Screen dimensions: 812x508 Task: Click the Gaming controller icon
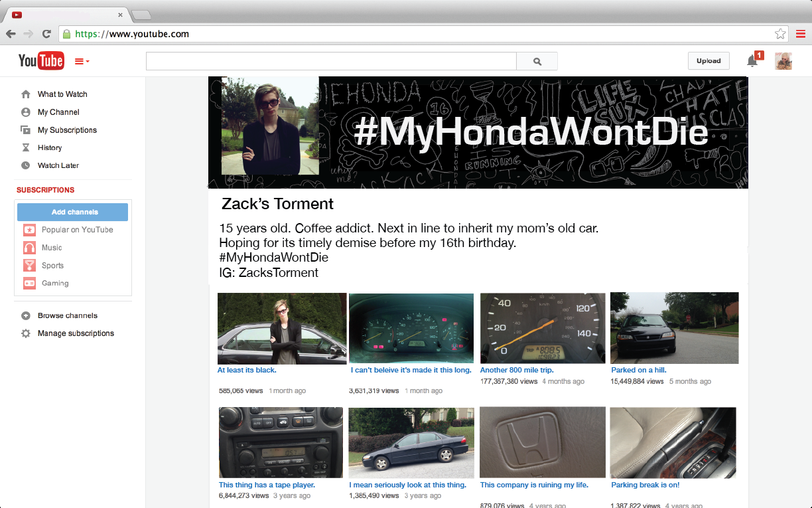[29, 283]
